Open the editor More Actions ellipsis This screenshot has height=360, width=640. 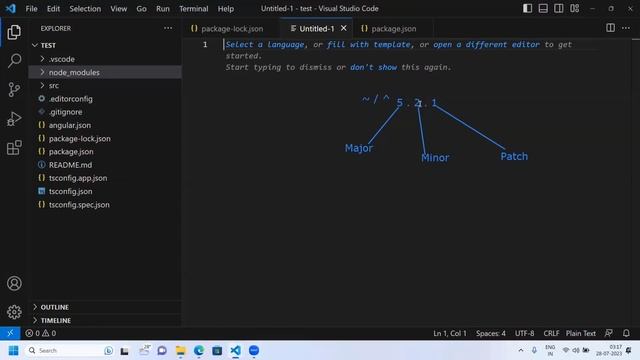coord(626,28)
